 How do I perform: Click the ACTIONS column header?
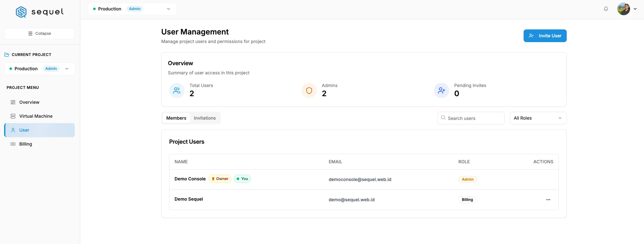point(543,162)
